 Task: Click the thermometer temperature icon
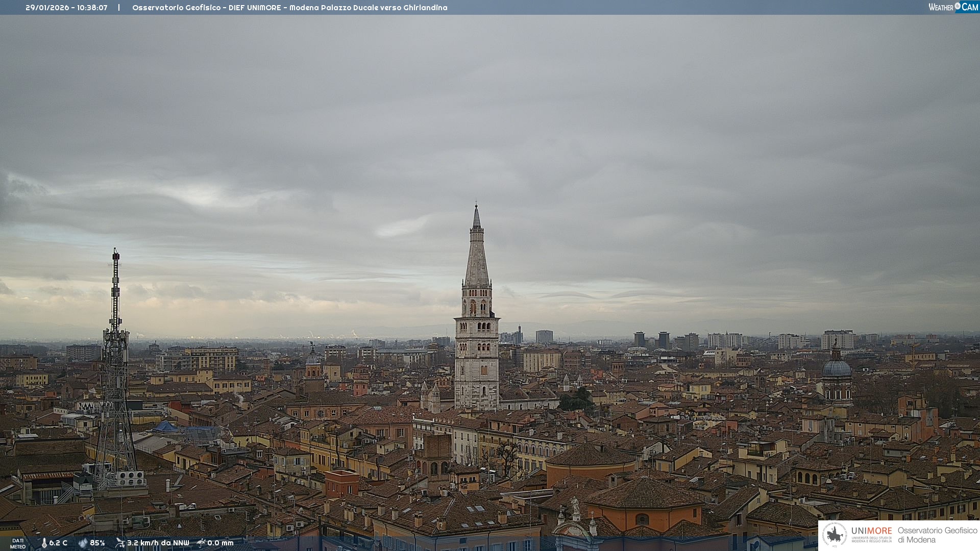click(44, 543)
